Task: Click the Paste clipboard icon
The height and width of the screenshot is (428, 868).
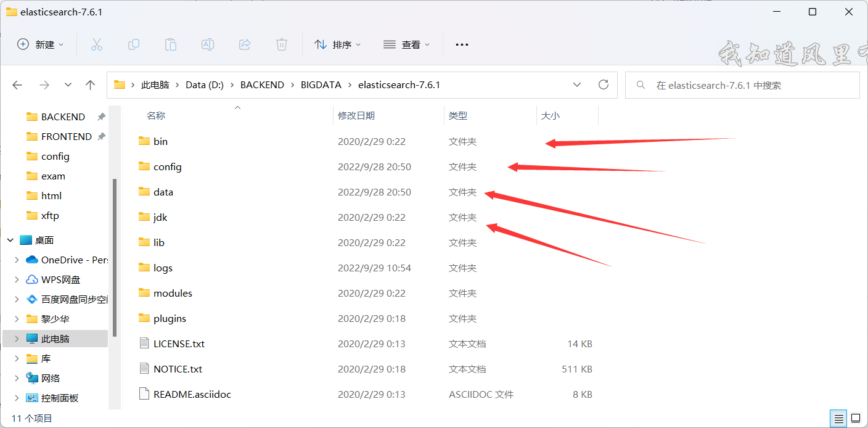Action: pos(171,44)
